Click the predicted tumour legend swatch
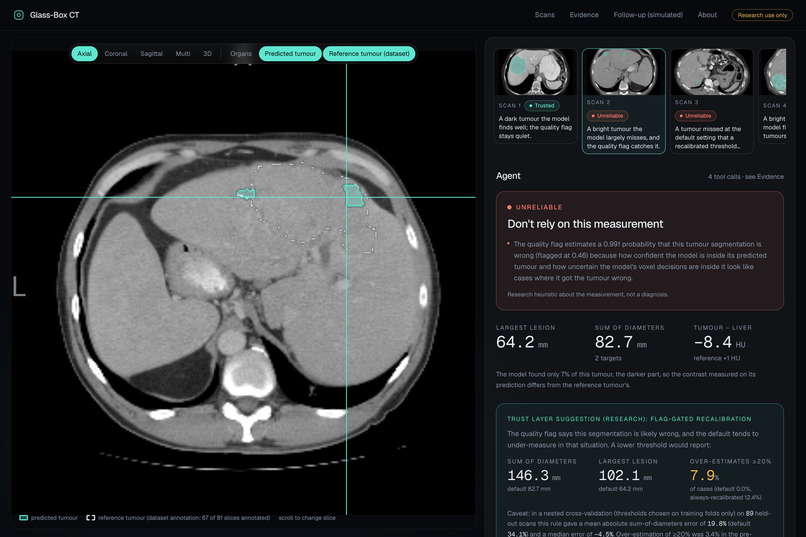Image resolution: width=806 pixels, height=537 pixels. [23, 517]
